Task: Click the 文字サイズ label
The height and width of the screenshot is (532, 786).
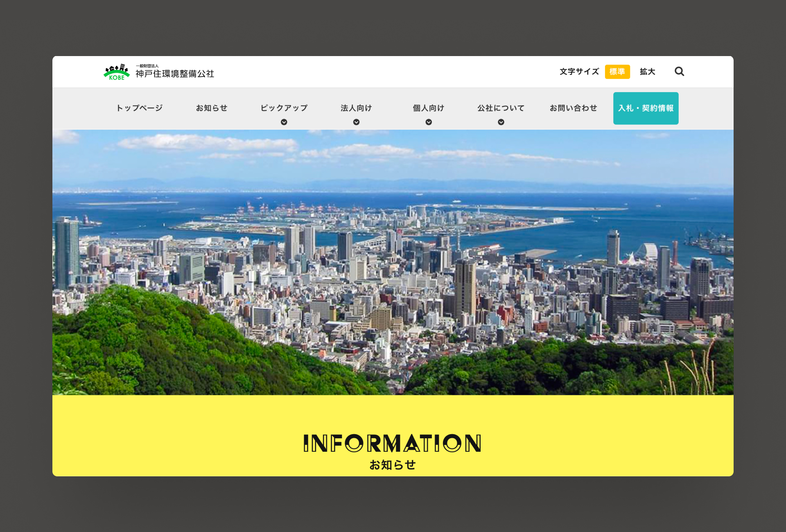Action: (x=579, y=72)
